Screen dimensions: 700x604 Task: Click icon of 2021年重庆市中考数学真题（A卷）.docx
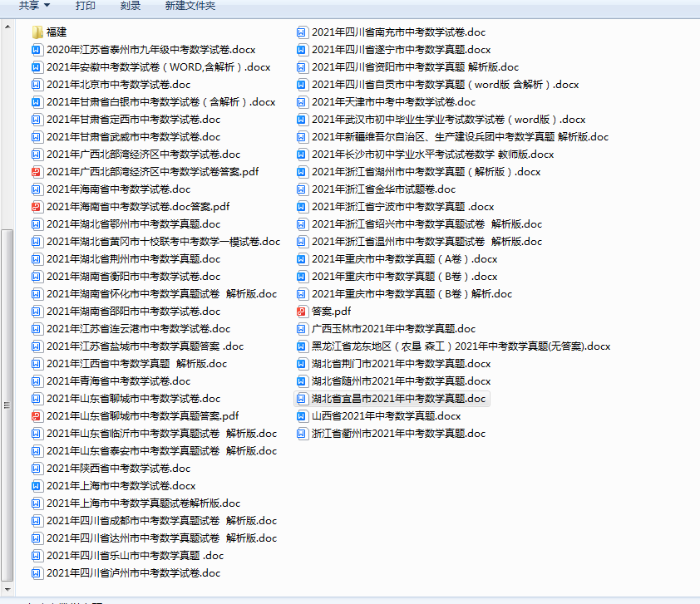(x=302, y=259)
